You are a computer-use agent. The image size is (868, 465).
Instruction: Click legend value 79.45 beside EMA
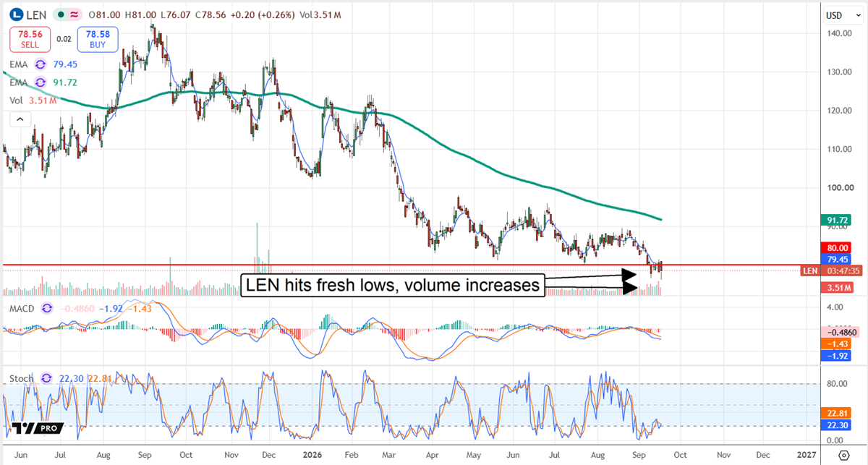pos(65,64)
